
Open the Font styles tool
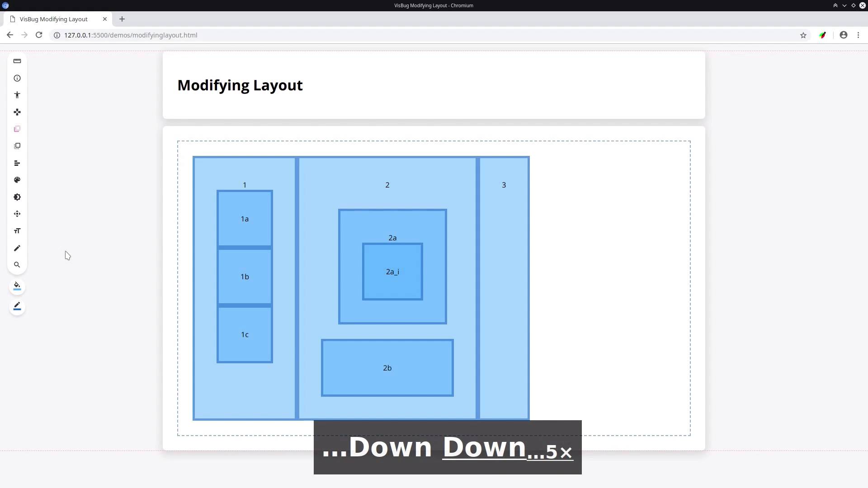tap(17, 230)
